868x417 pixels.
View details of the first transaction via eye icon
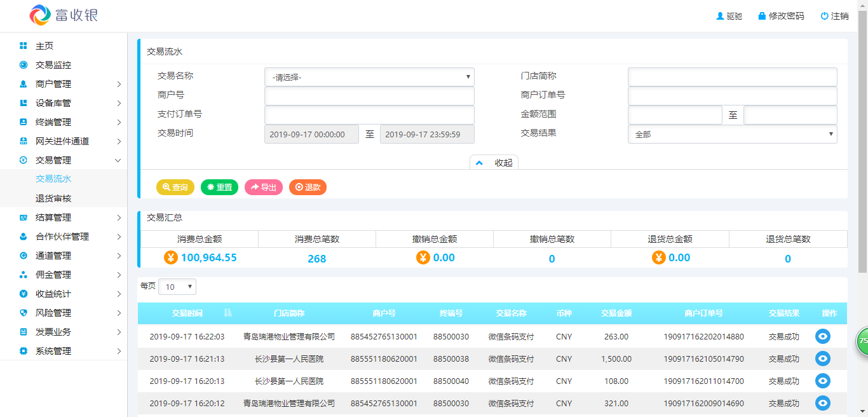(822, 336)
